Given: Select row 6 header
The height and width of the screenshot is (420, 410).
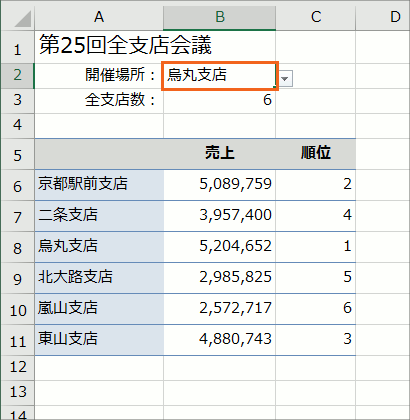Looking at the screenshot, I should pos(18,185).
